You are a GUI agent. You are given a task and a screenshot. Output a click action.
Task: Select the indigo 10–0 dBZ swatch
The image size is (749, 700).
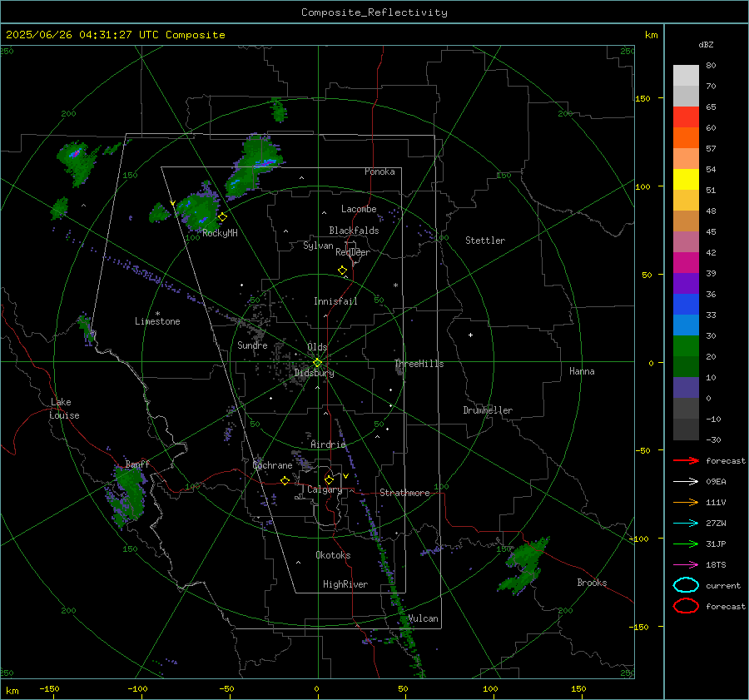coord(686,388)
